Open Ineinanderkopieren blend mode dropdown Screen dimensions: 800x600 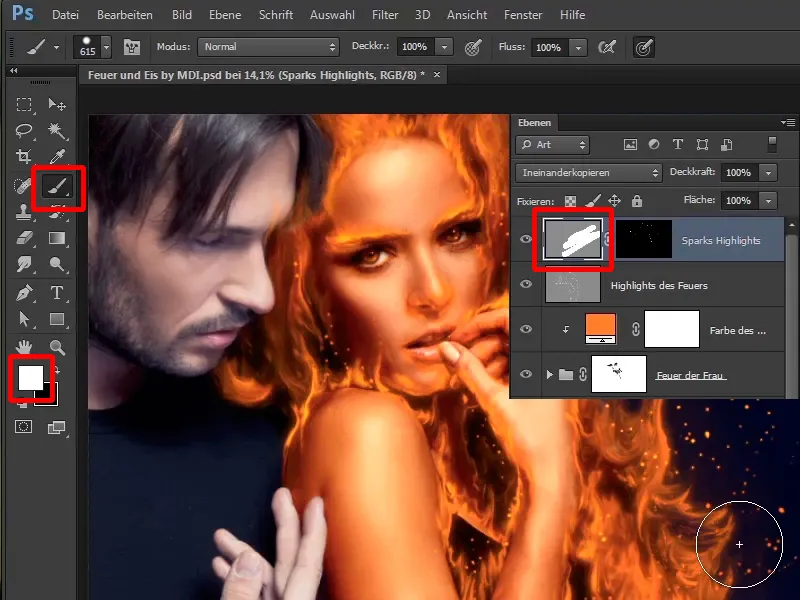tap(589, 173)
